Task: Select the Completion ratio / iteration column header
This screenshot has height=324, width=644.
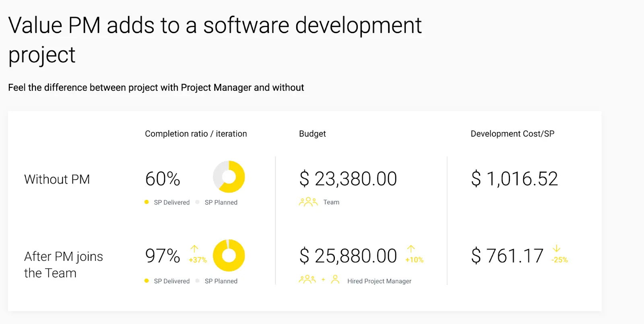Action: (196, 134)
